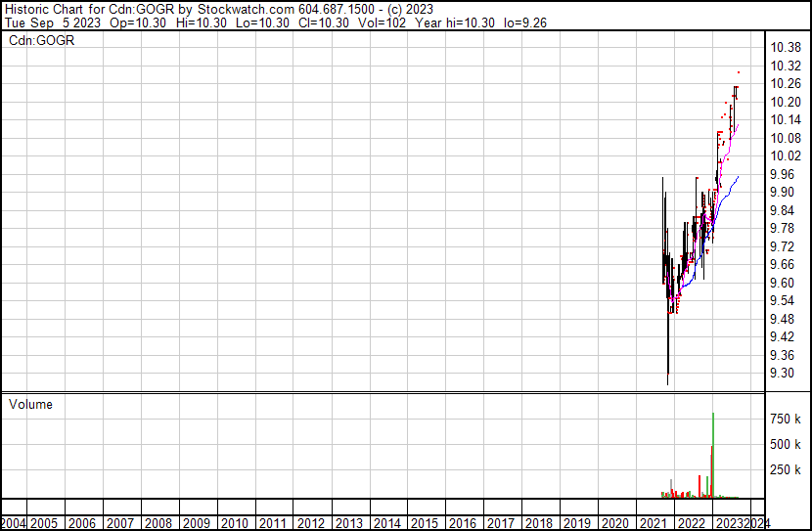
Task: Click the 750 k volume axis label
Action: point(786,420)
